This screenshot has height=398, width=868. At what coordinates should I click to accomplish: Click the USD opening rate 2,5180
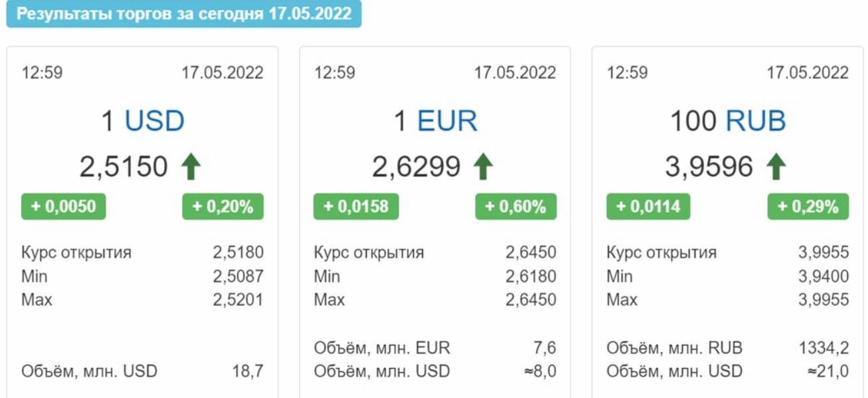click(x=238, y=252)
